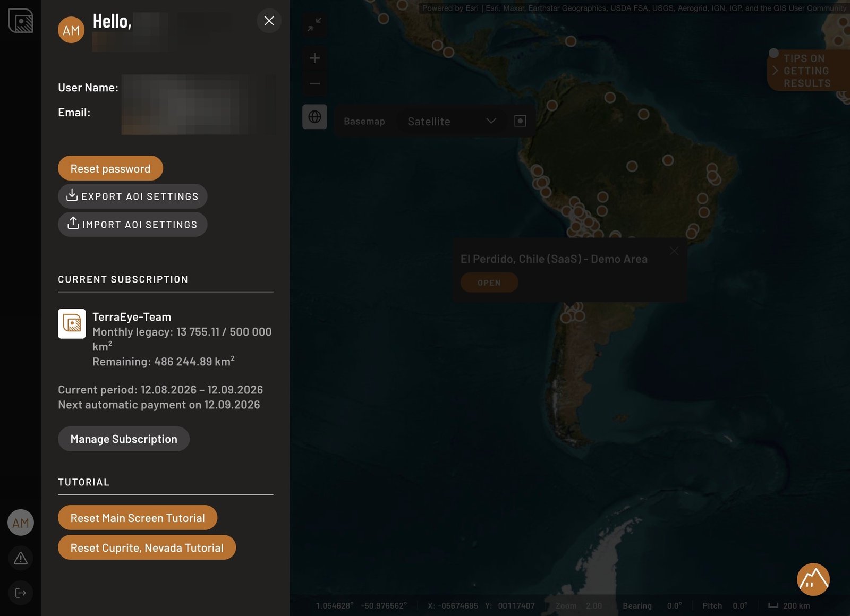This screenshot has height=616, width=850.
Task: Click the 'Current period' date range text
Action: click(x=160, y=390)
